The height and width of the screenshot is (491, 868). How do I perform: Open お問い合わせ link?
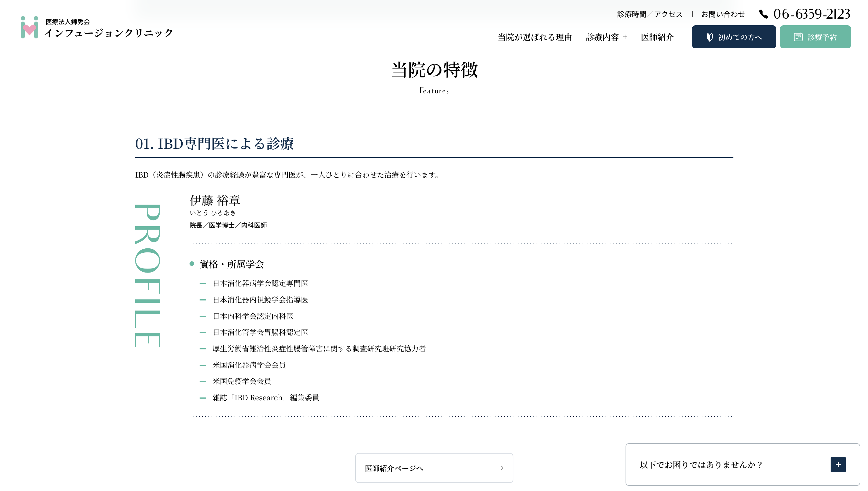tap(723, 14)
